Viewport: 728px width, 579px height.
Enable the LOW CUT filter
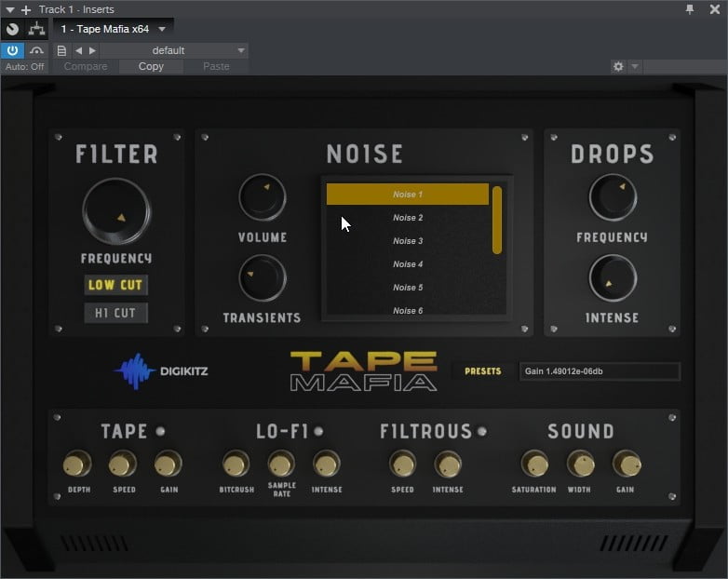coord(115,285)
